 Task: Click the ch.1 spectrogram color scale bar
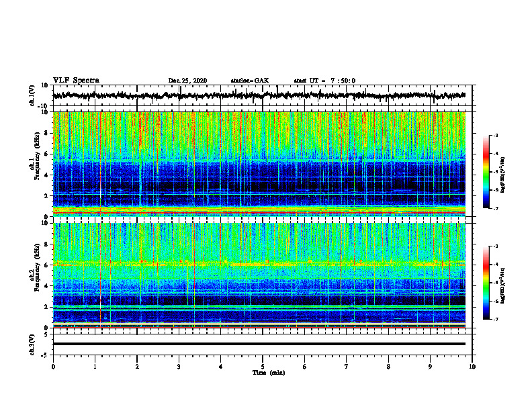(486, 172)
